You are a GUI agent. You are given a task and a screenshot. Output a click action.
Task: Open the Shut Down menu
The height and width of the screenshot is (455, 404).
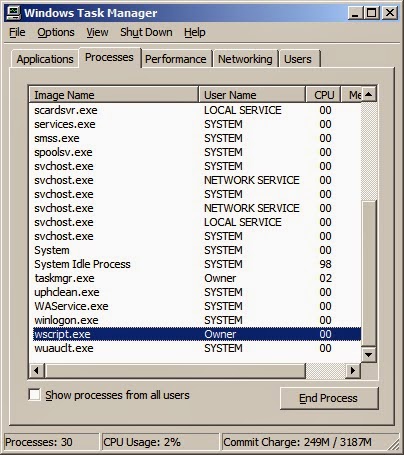click(x=146, y=32)
